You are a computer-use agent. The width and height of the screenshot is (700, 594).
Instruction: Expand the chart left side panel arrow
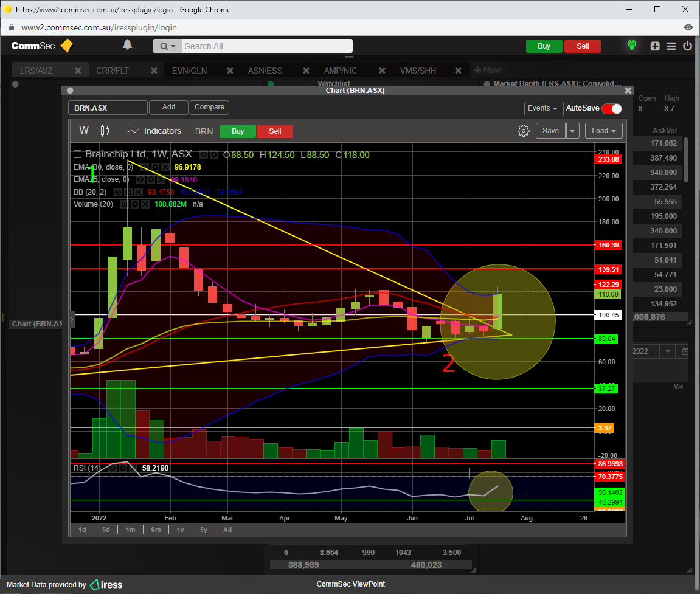tap(72, 319)
